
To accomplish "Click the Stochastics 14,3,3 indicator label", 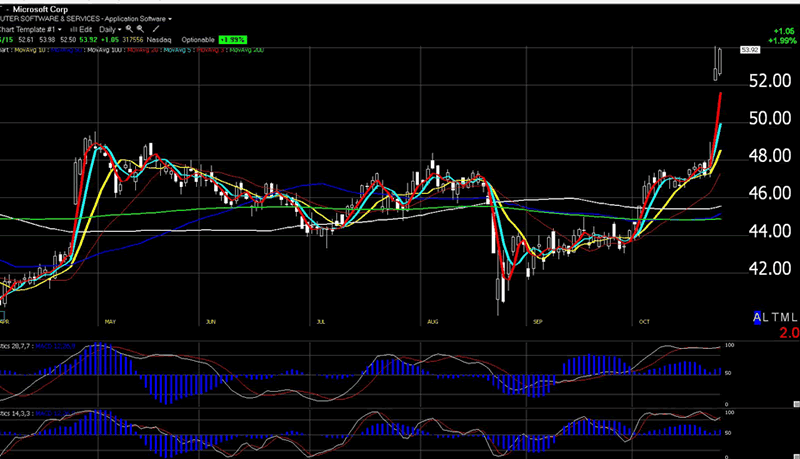I will click(14, 413).
